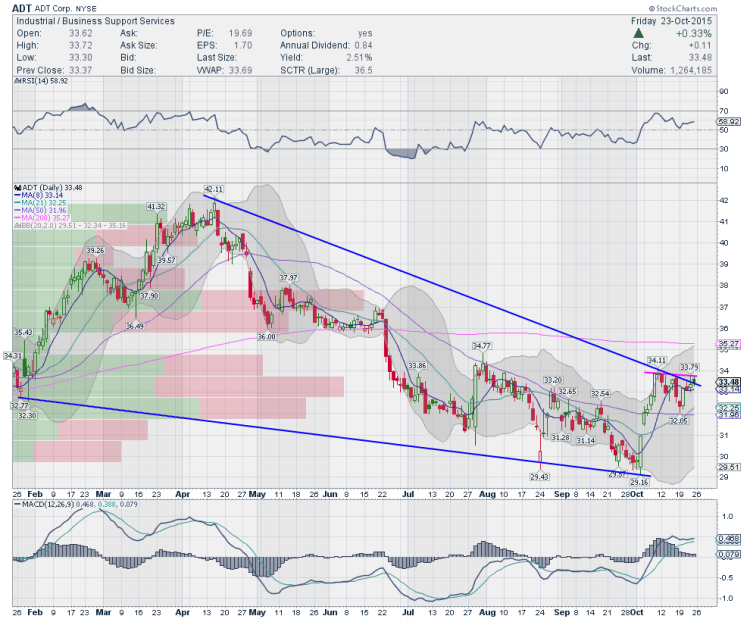The width and height of the screenshot is (750, 619).
Task: Click 'Apr' on the MACD panel date axis
Action: 183,612
